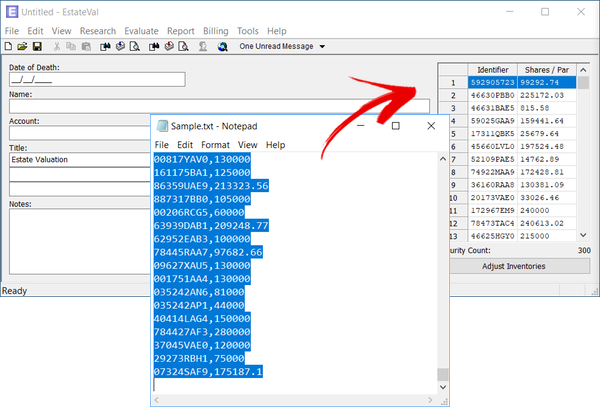Open the EstateVal Help menu
This screenshot has width=600, height=407.
[x=276, y=31]
